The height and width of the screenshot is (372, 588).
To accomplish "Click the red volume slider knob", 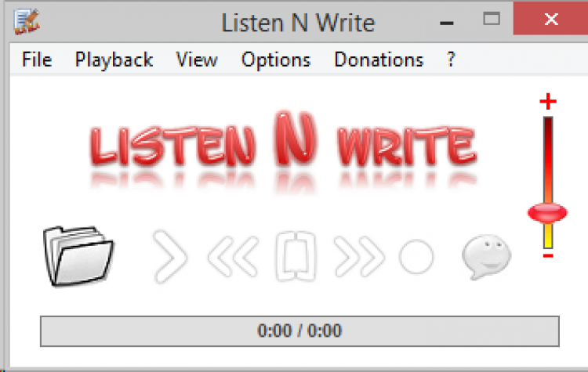I will [547, 213].
